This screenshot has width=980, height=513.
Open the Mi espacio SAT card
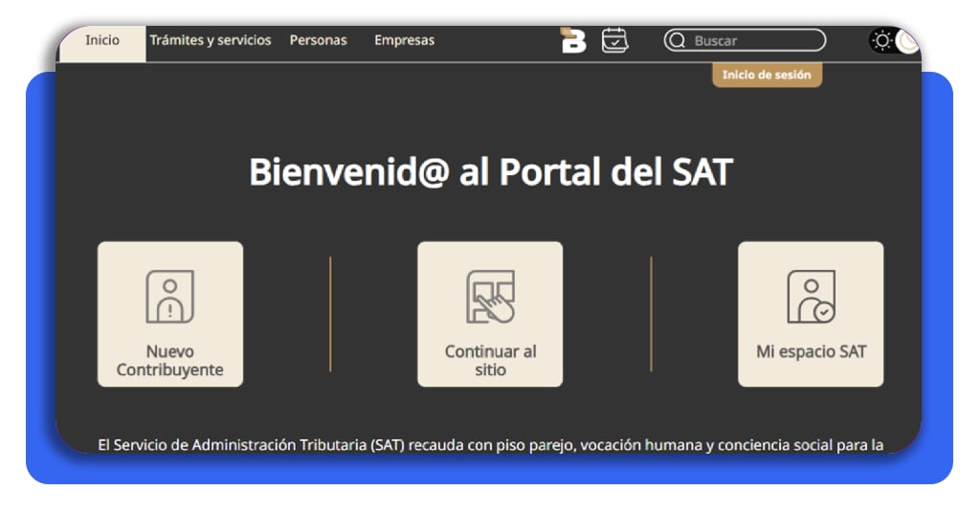pos(811,314)
